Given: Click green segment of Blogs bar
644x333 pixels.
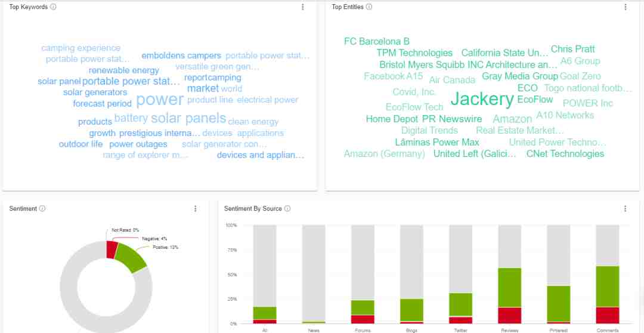Looking at the screenshot, I should click(411, 310).
